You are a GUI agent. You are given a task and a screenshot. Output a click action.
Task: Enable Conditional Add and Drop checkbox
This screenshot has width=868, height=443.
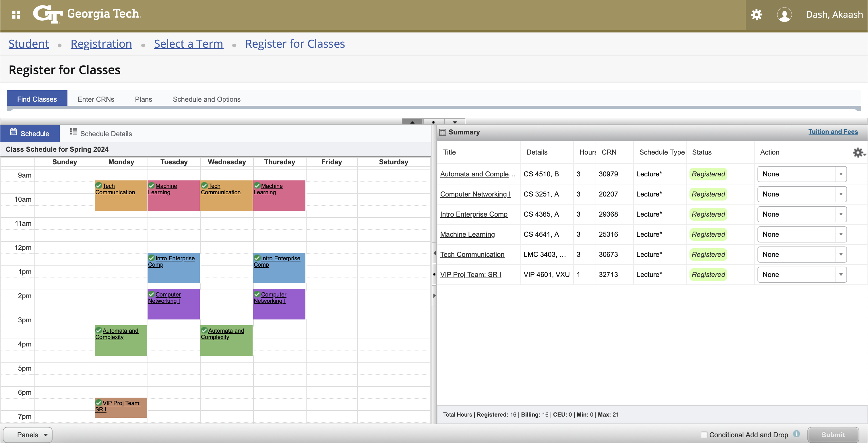(x=704, y=435)
